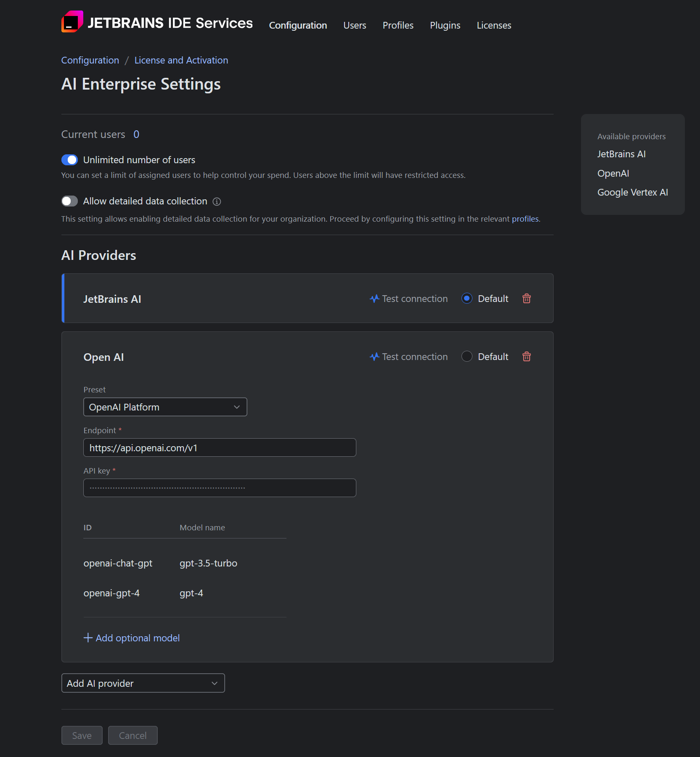Switch to the Plugins section
Screen dimensions: 700x757
click(x=445, y=25)
